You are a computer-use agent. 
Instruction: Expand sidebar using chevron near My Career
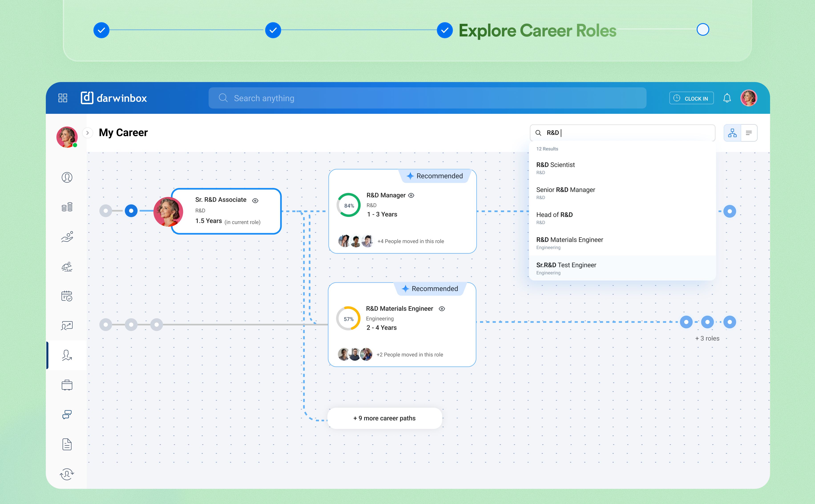coord(87,133)
